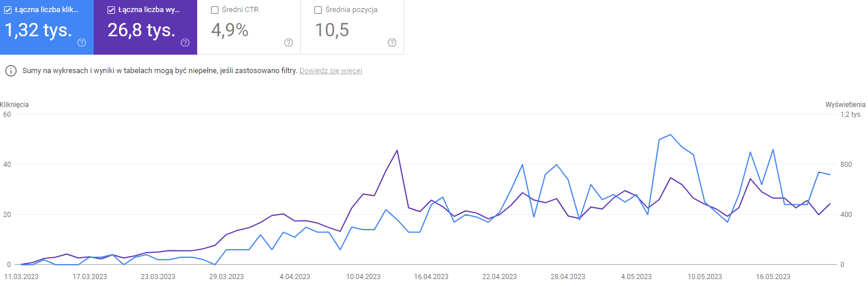Uncheck the Łączna liczba wyświetleń checkbox
Image resolution: width=868 pixels, height=286 pixels.
(112, 10)
